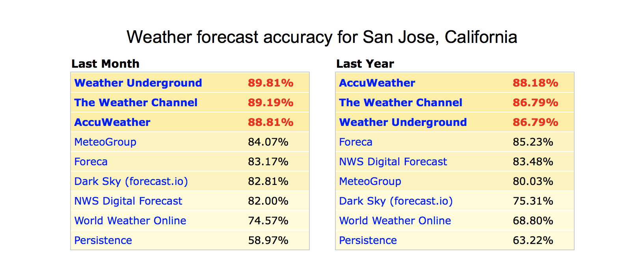Open World Weather Online in Last Month table
The width and height of the screenshot is (644, 255).
click(130, 221)
